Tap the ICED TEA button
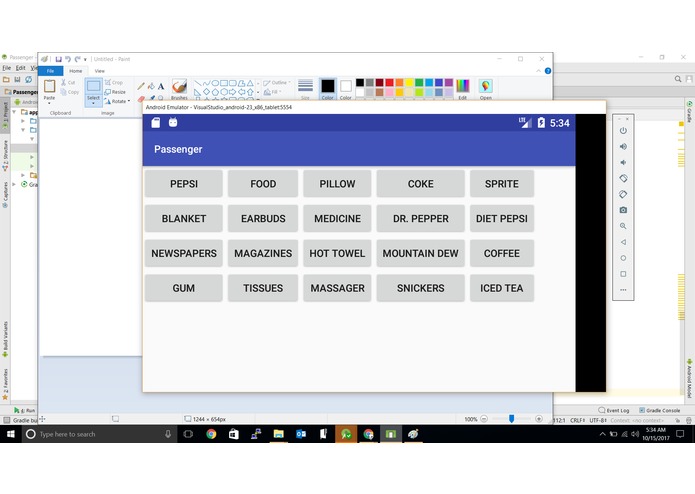 (502, 288)
